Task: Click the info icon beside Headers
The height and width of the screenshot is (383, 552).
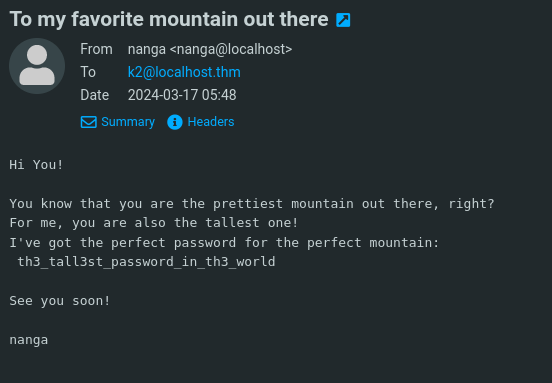Action: coord(175,122)
